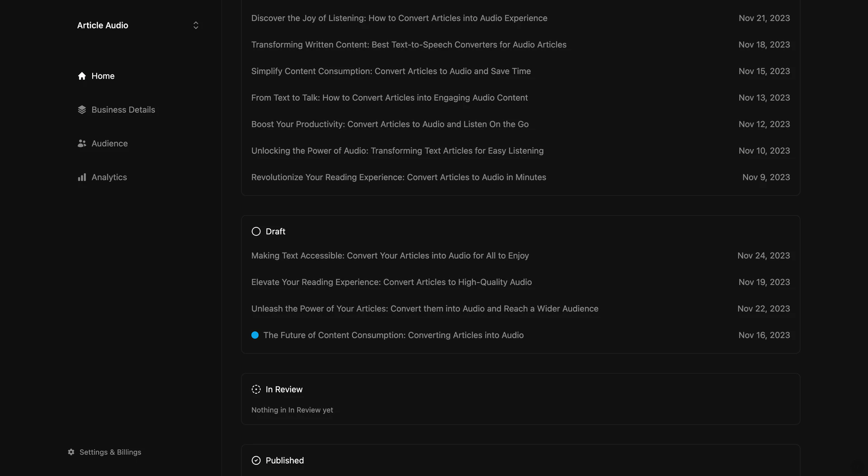Click the blue dot beside Future of Content

(x=255, y=335)
